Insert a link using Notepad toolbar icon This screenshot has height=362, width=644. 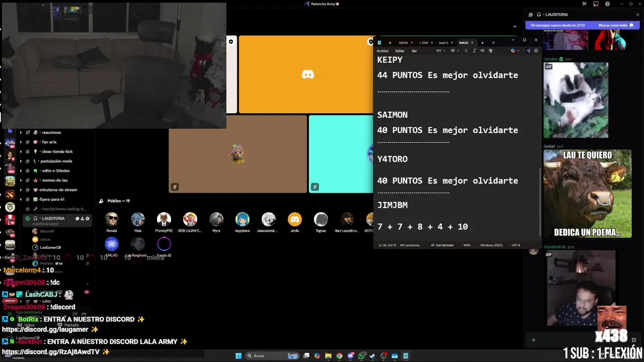(x=482, y=51)
